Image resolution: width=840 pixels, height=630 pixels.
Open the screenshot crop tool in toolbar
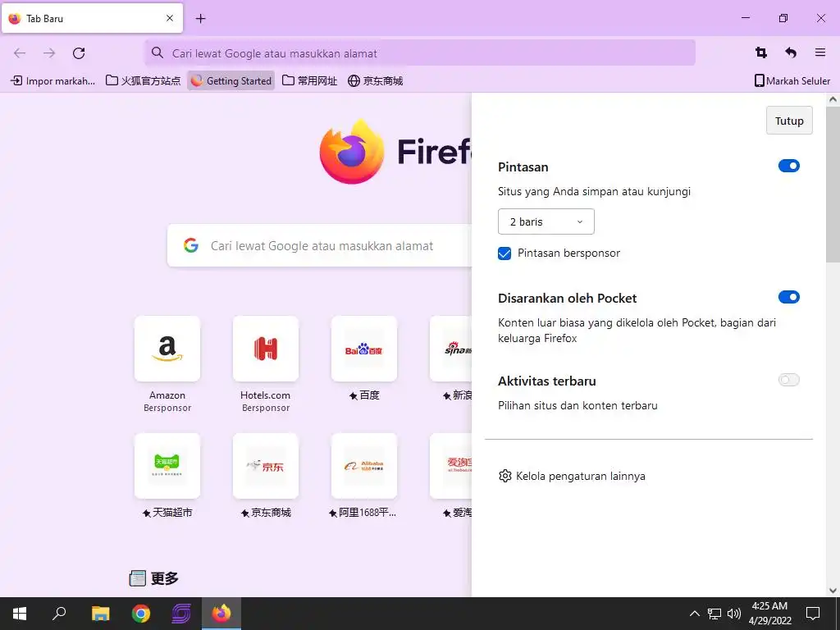tap(761, 52)
